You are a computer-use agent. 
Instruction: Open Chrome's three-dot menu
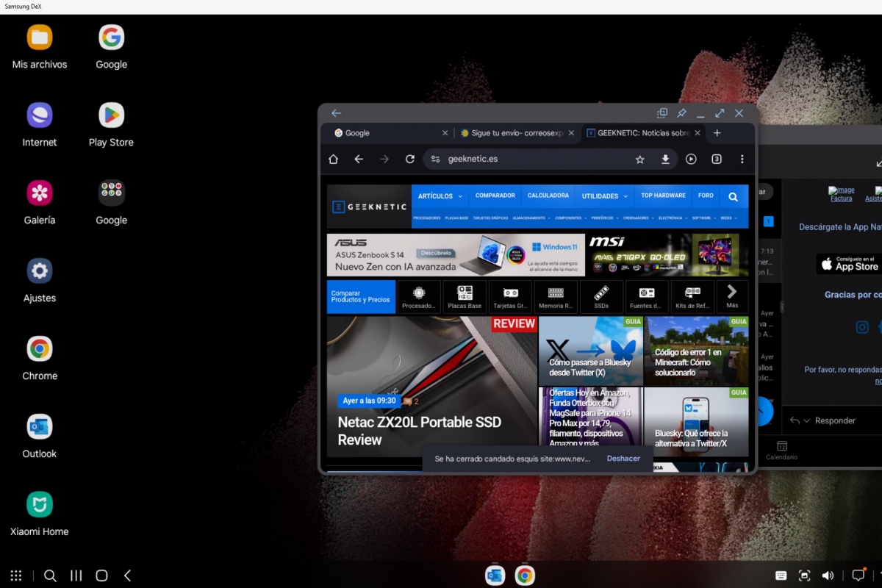pos(742,159)
